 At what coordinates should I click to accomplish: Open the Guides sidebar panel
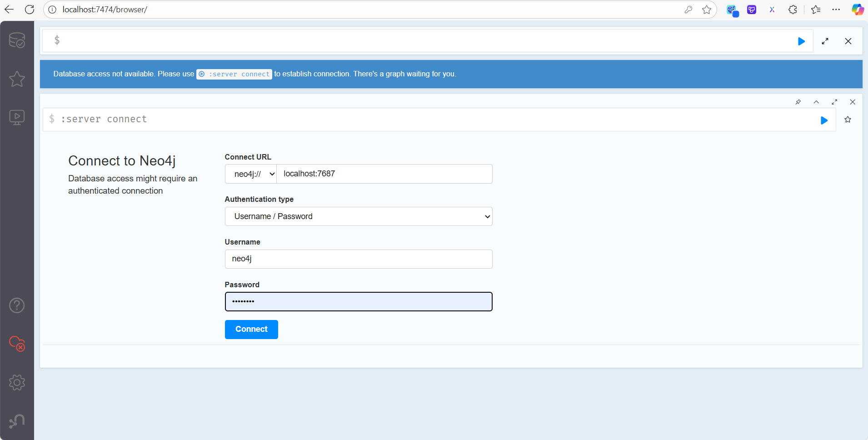point(17,118)
